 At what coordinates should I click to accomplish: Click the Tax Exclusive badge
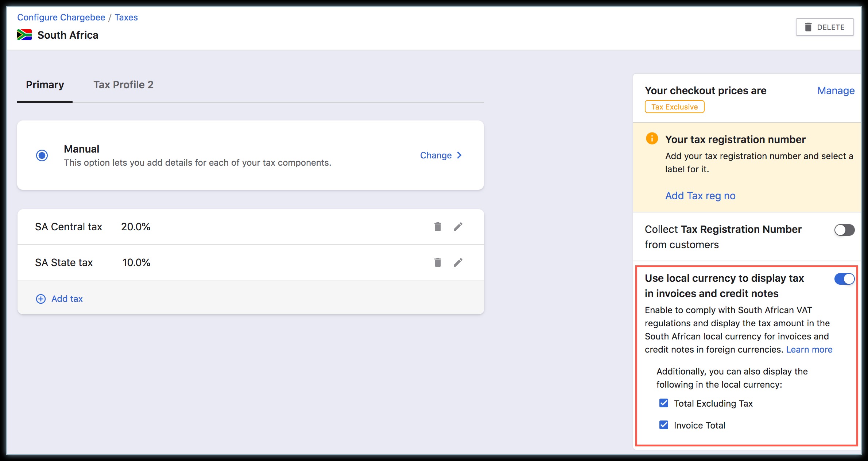[674, 107]
